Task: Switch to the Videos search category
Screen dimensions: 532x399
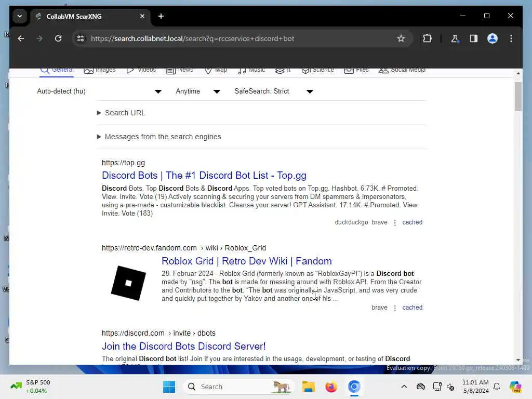Action: point(141,70)
